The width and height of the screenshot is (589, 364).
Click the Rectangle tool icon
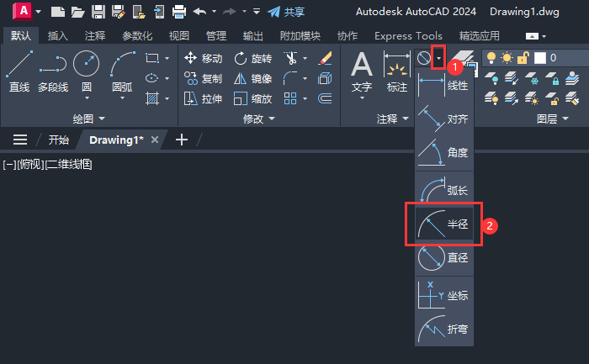click(152, 58)
